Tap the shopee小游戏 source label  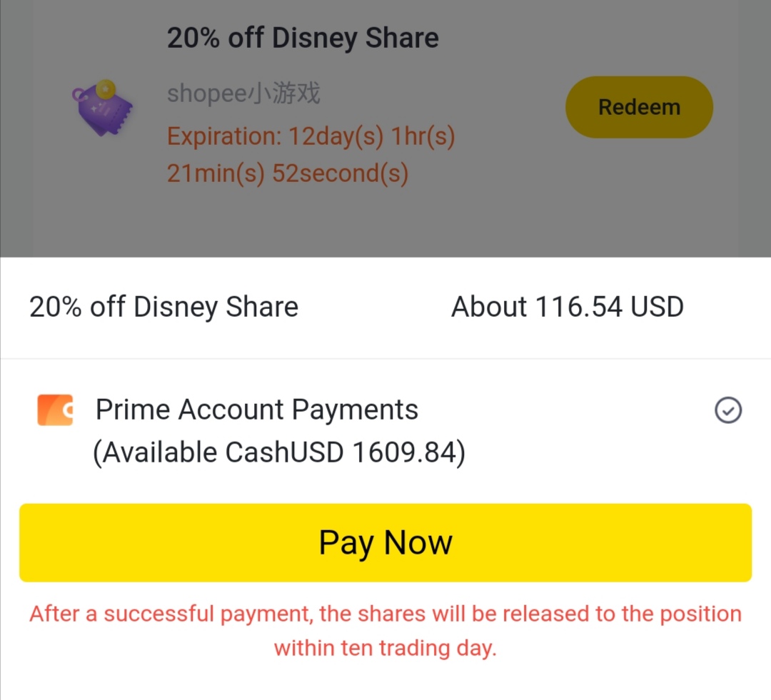pyautogui.click(x=243, y=93)
